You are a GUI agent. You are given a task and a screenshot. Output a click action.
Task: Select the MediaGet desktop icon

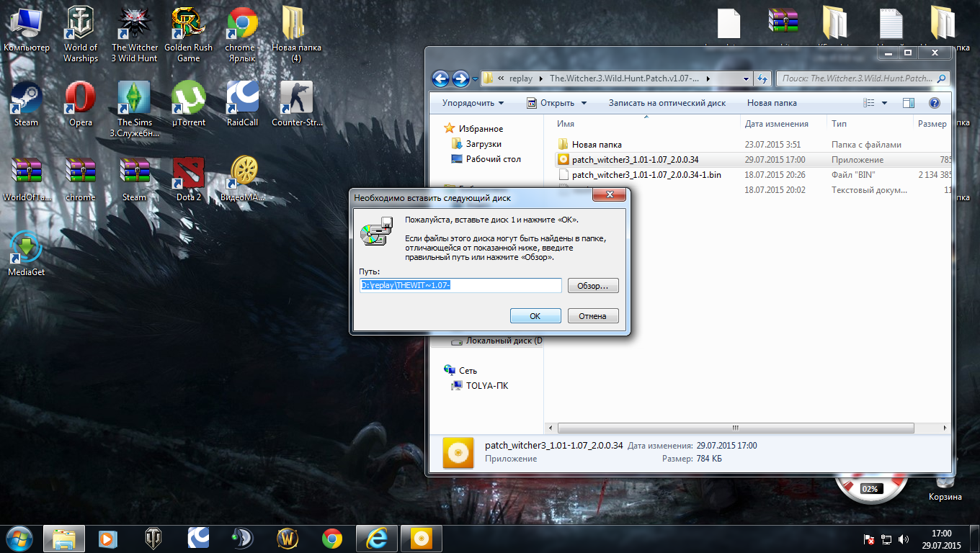pos(27,253)
